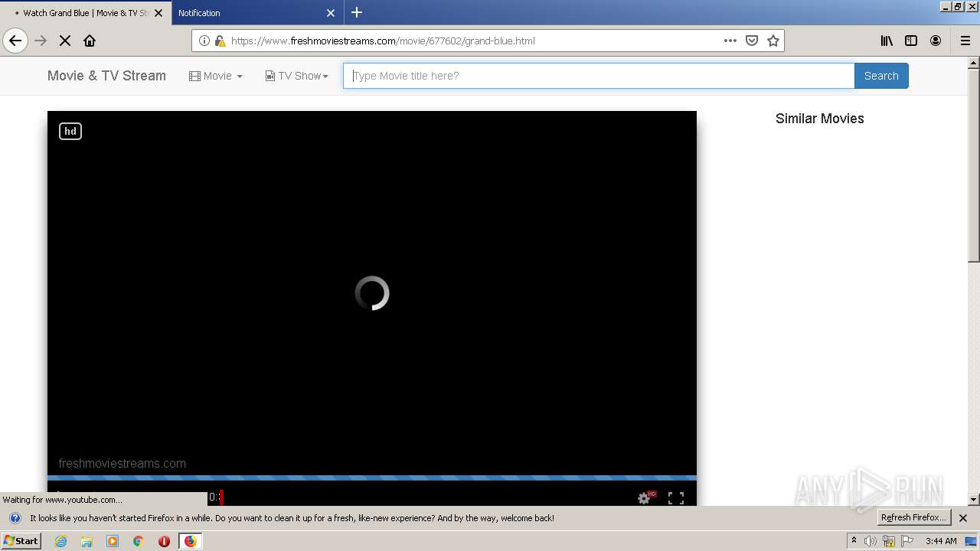Screen dimensions: 980x551
Task: Click the scrollbar up arrow
Action: coord(974,63)
